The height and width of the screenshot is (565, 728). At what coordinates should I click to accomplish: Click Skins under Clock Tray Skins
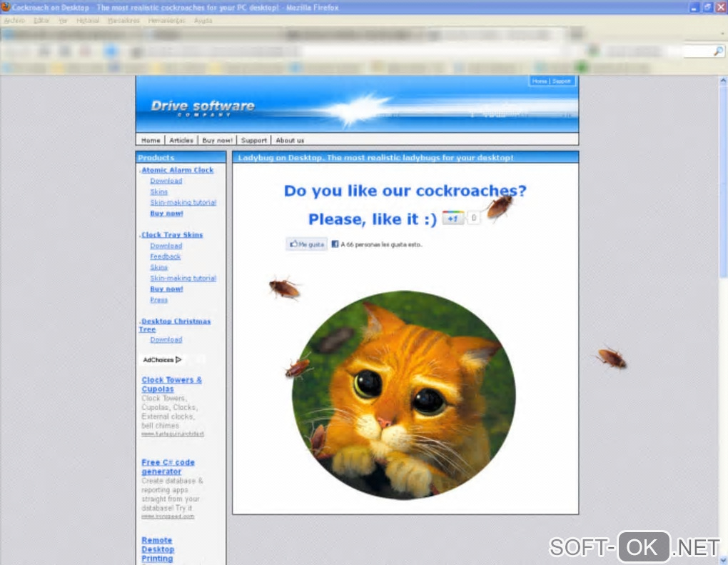(158, 267)
